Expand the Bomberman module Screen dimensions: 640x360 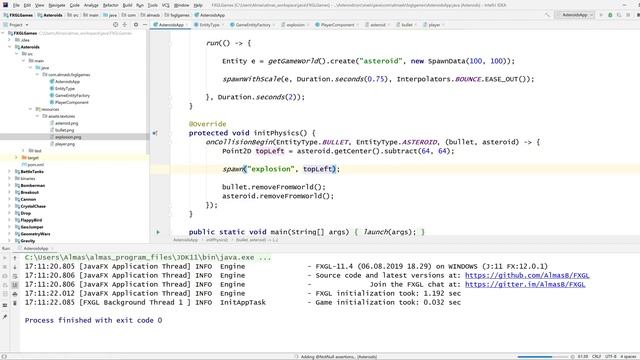pos(10,185)
